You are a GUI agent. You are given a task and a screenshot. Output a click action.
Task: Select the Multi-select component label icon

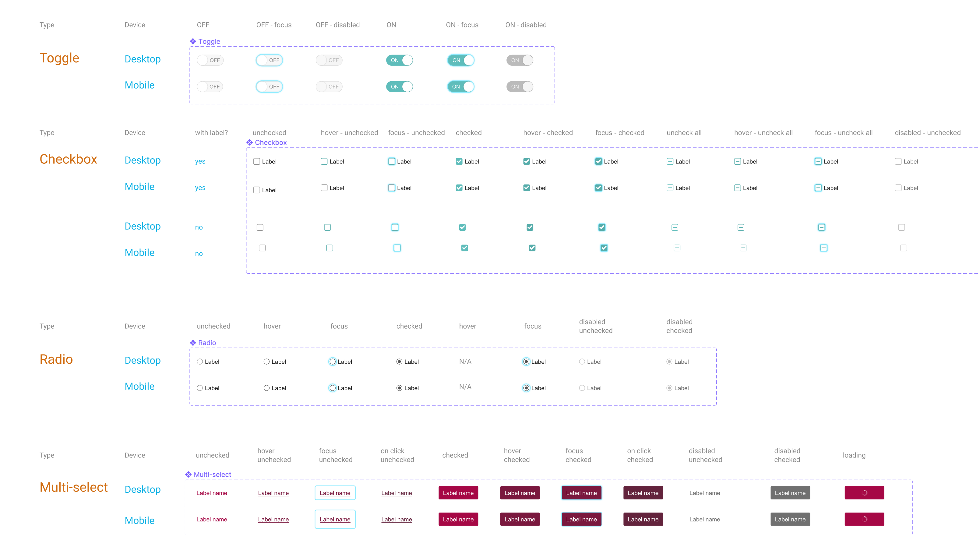click(x=188, y=474)
